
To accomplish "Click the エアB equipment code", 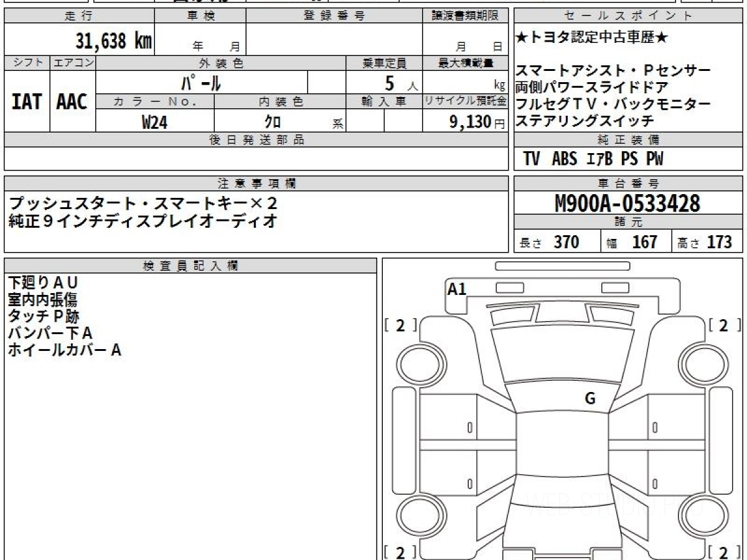I will pyautogui.click(x=599, y=159).
